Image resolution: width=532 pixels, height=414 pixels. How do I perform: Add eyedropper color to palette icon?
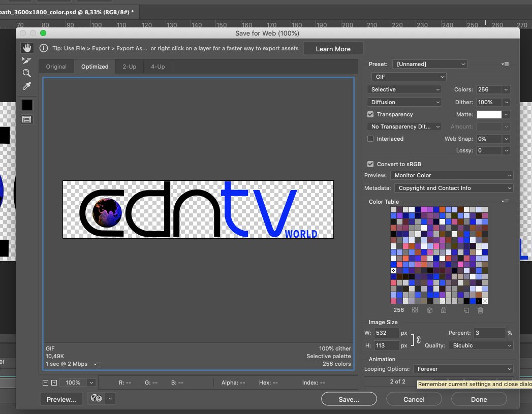pos(466,310)
